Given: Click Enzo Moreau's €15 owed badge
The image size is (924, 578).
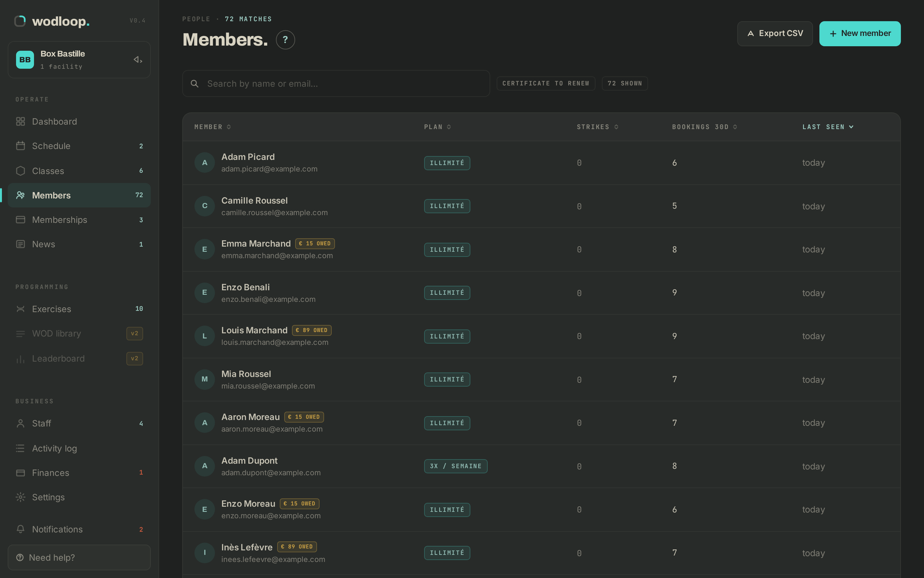Looking at the screenshot, I should click(x=299, y=504).
